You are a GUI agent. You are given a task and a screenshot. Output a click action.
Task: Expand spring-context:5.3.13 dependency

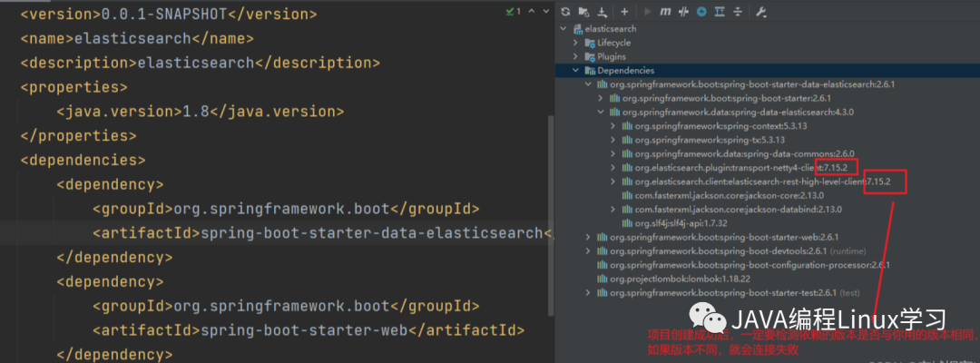coord(613,125)
